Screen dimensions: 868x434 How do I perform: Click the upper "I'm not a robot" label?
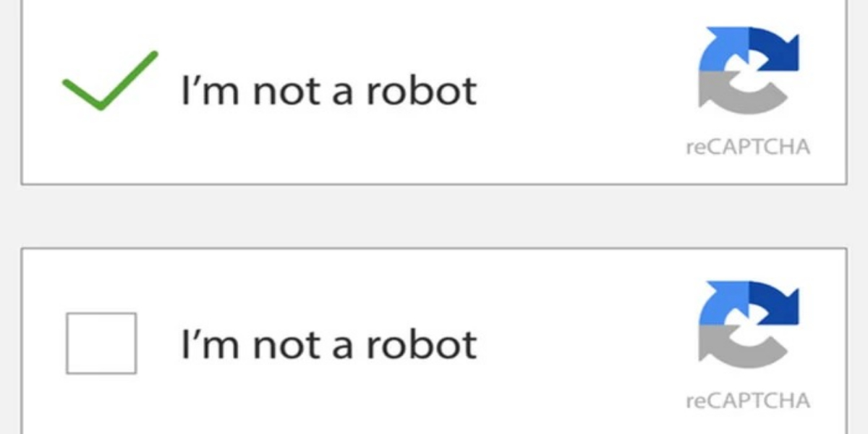pos(328,90)
